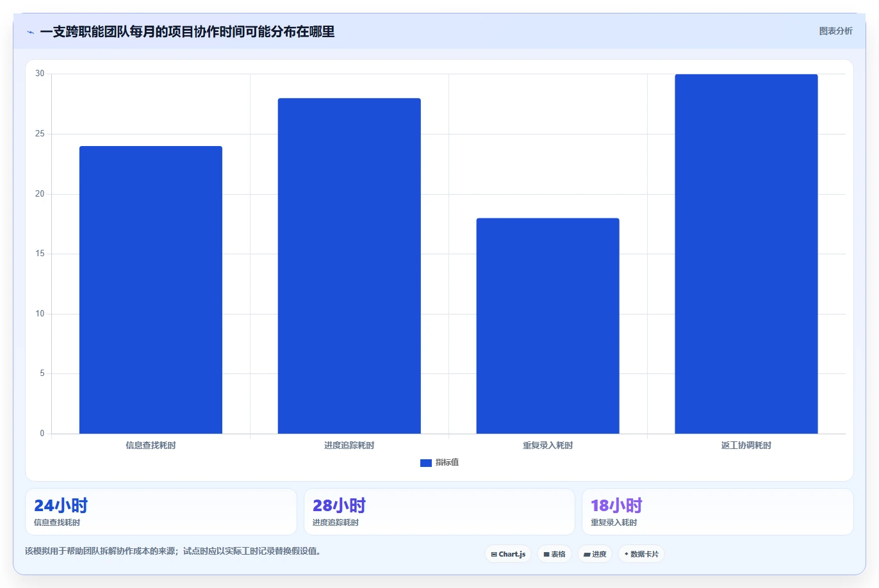Click the y-axis value 5

(42, 373)
